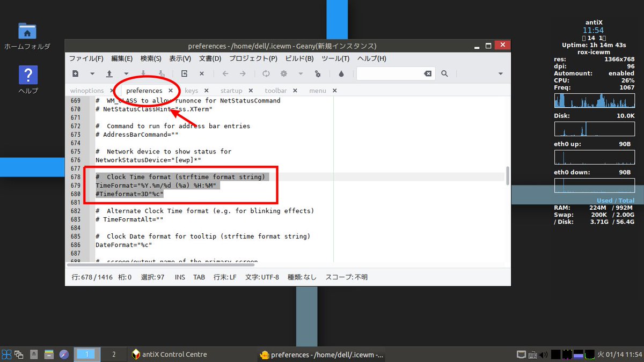Navigate back with the left arrow icon

point(225,73)
